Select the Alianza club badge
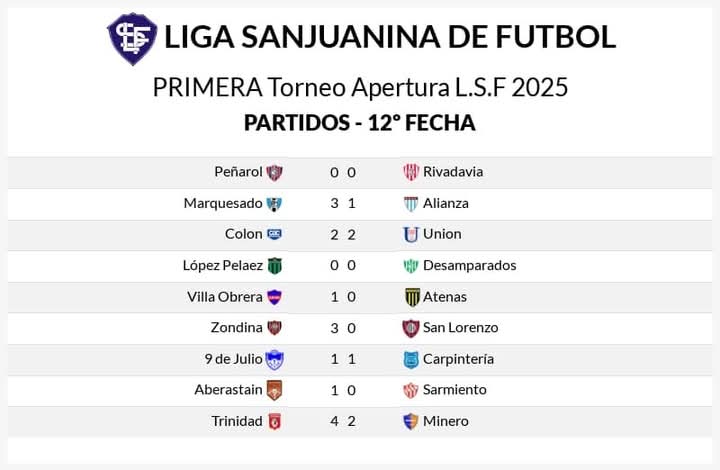The width and height of the screenshot is (720, 470). pyautogui.click(x=411, y=204)
